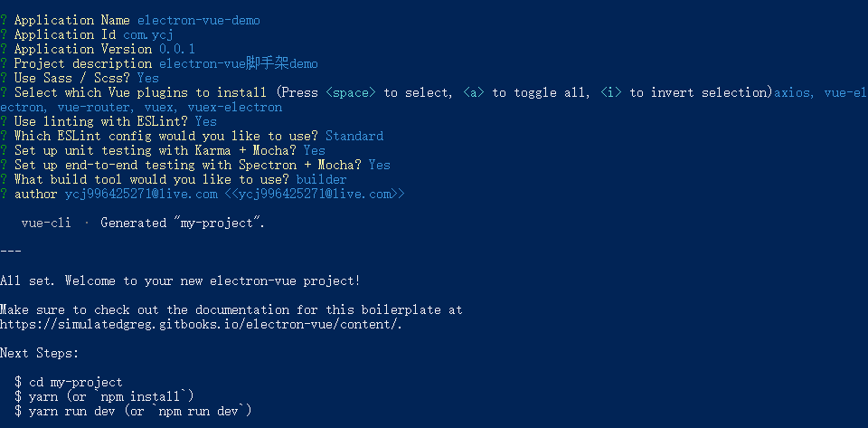Image resolution: width=868 pixels, height=428 pixels.
Task: Click the builder build tool answer
Action: pyautogui.click(x=322, y=180)
